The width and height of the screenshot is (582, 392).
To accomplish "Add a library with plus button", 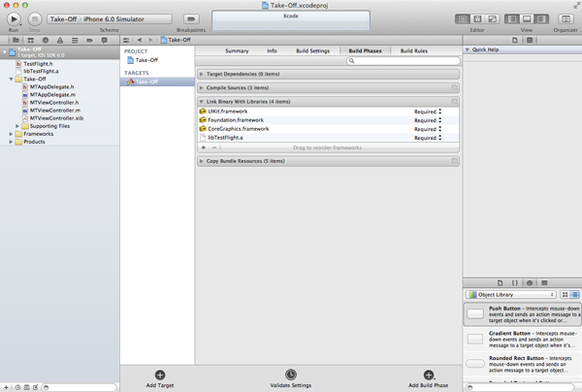I will pyautogui.click(x=204, y=147).
